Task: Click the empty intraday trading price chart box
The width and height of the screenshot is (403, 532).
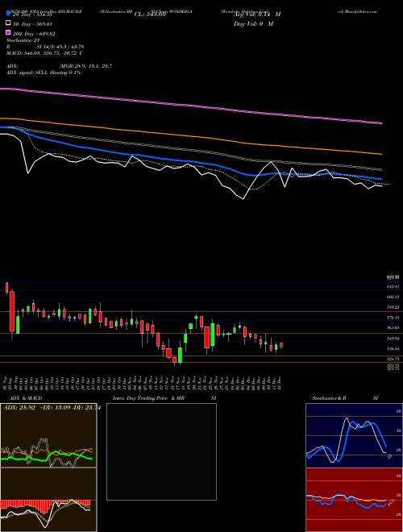Action: tap(161, 451)
